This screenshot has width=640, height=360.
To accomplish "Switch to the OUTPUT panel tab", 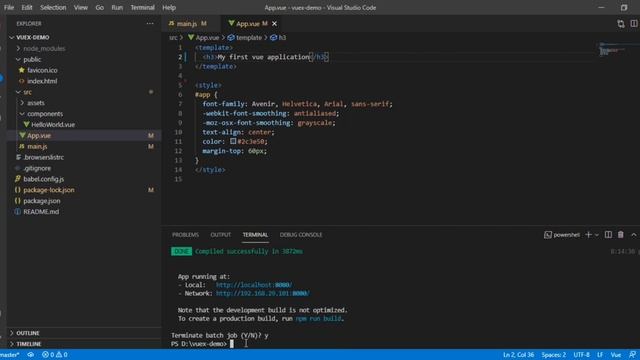I will click(220, 235).
